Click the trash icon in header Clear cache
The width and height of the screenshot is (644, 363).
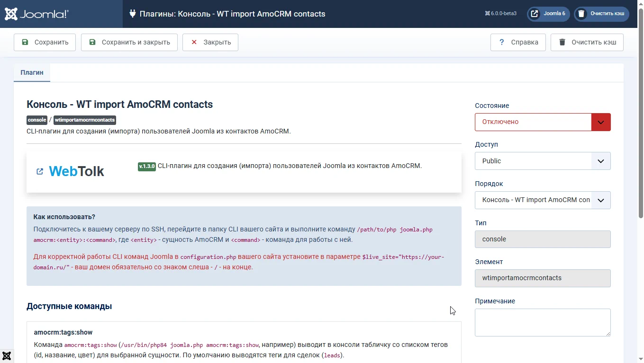tap(581, 14)
